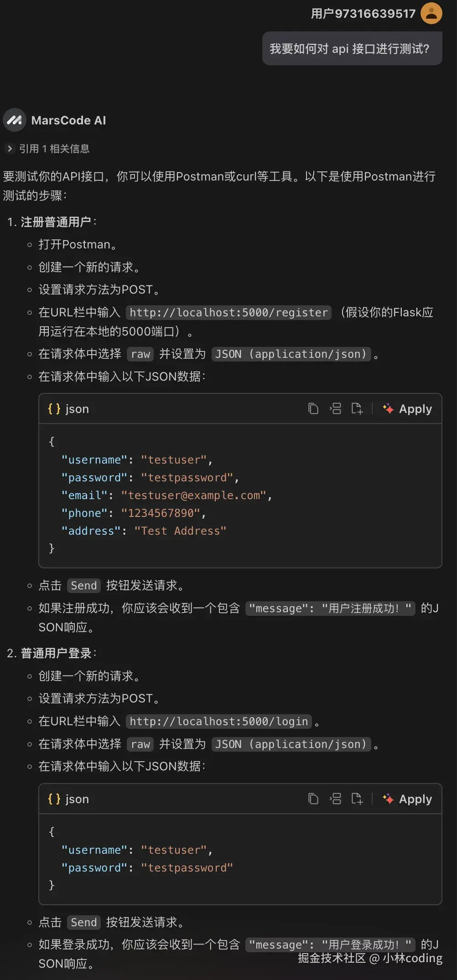Select the inline code http://localhost:5000/register

click(228, 312)
